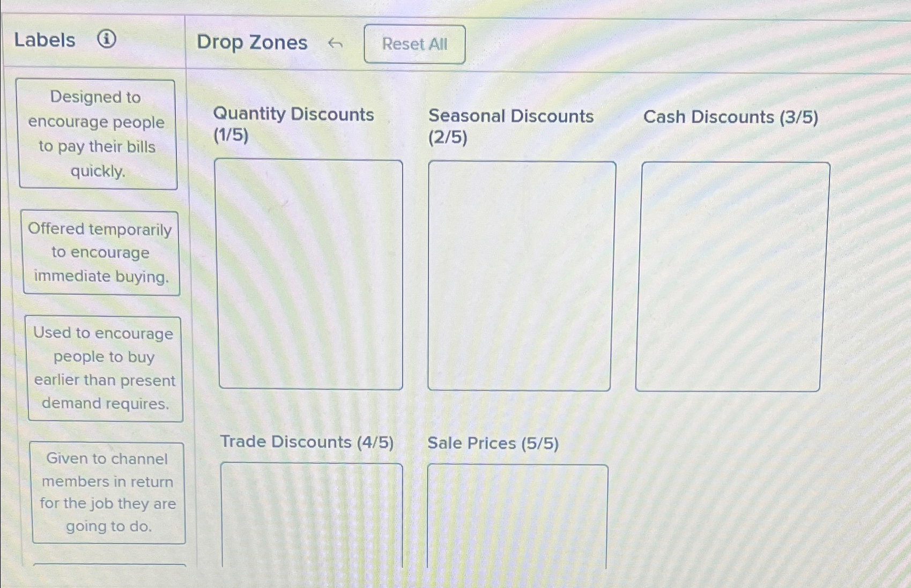911x588 pixels.
Task: Click the undo arrow beside Drop Zones
Action: coord(336,43)
